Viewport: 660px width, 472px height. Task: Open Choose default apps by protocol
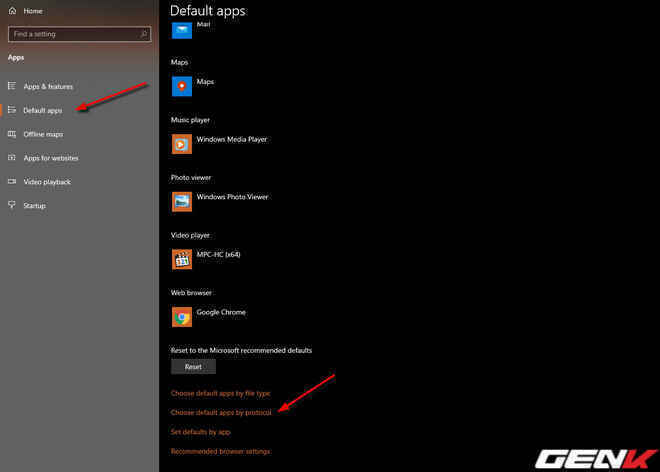(x=221, y=413)
